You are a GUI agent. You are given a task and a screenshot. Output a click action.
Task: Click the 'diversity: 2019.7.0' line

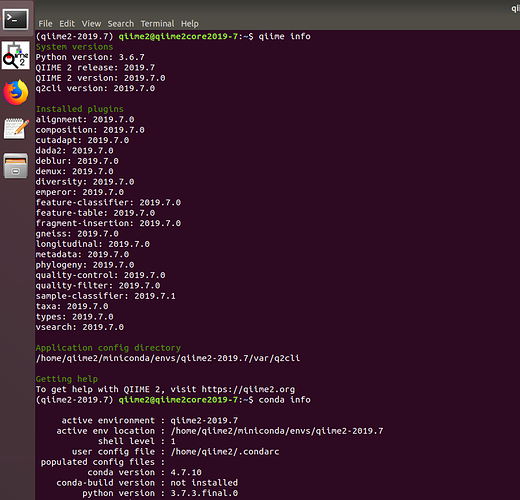pos(85,182)
